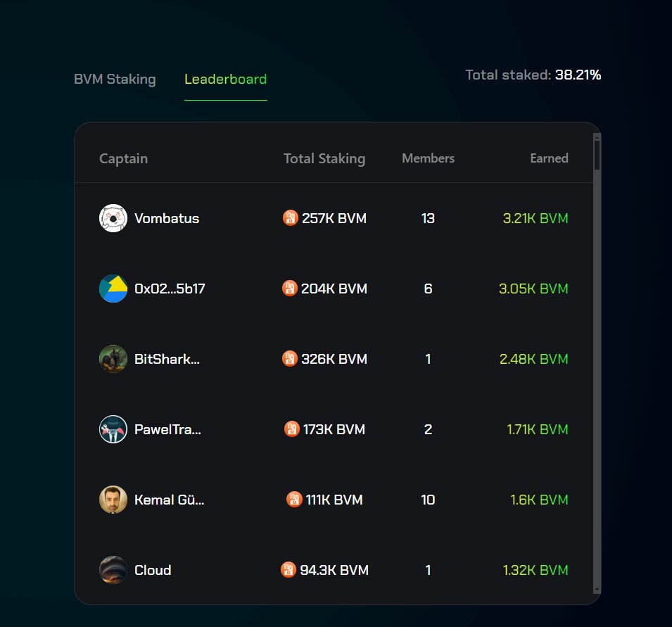Click the 2.48K BVM earned value

pyautogui.click(x=534, y=359)
